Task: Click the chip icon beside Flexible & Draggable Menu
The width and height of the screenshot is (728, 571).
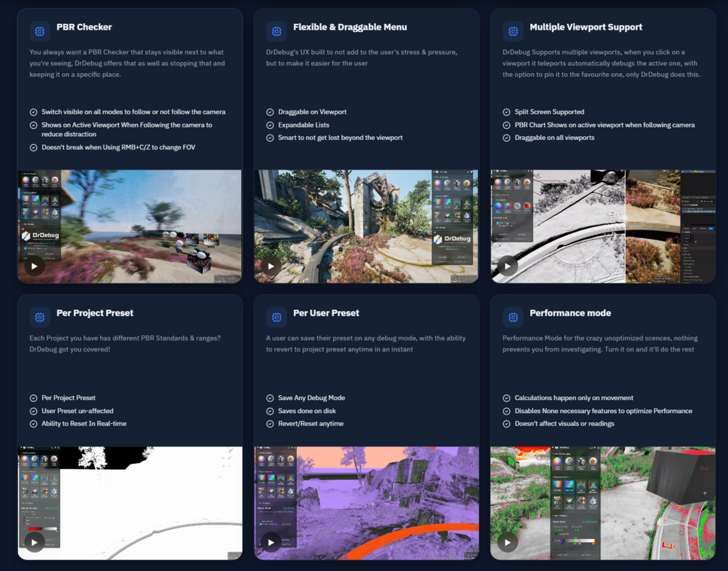Action: point(277,31)
